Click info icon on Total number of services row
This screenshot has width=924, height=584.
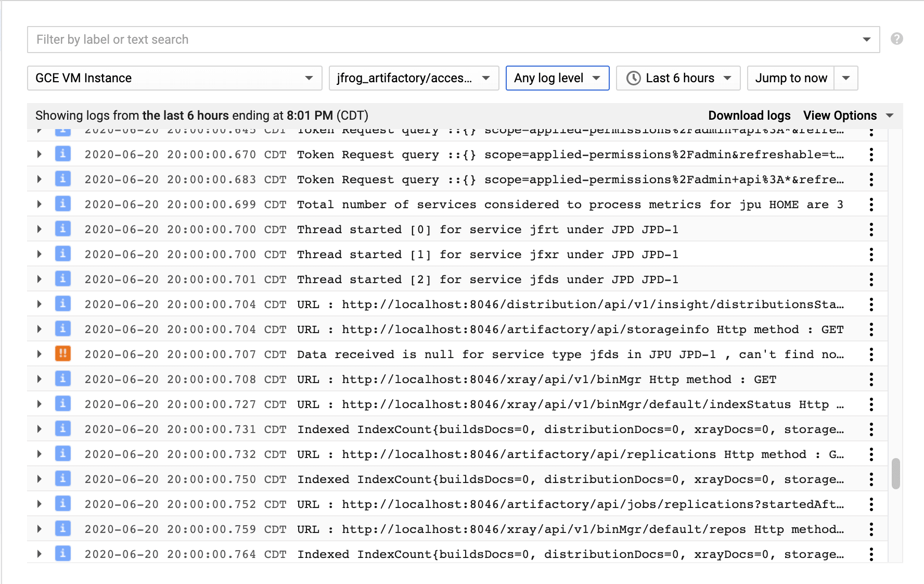[63, 204]
